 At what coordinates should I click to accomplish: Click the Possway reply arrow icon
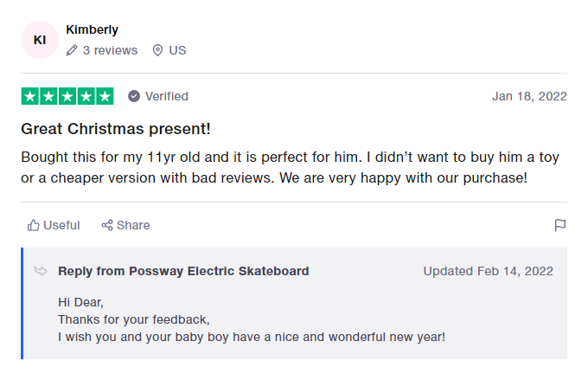pyautogui.click(x=41, y=271)
